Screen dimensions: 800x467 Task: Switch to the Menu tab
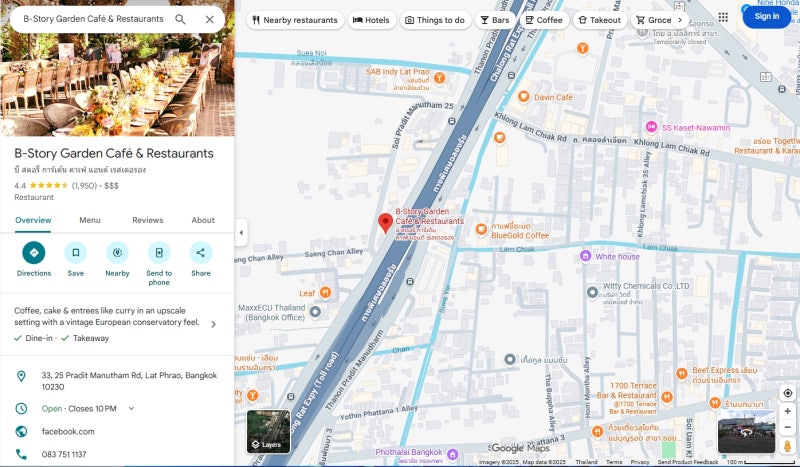coord(90,220)
